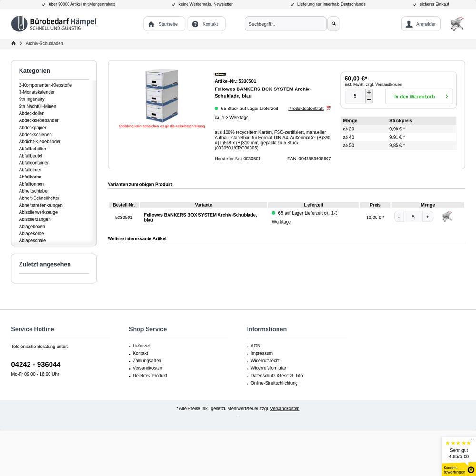This screenshot has height=476, width=476.
Task: Select category Ablagekörbe
Action: click(x=31, y=233)
